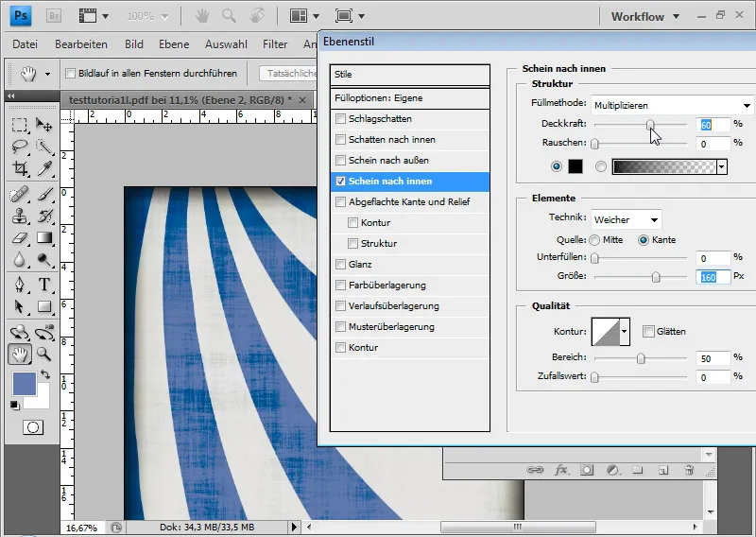Screen dimensions: 756x537
Task: Select the Path Selection tool
Action: pyautogui.click(x=19, y=306)
